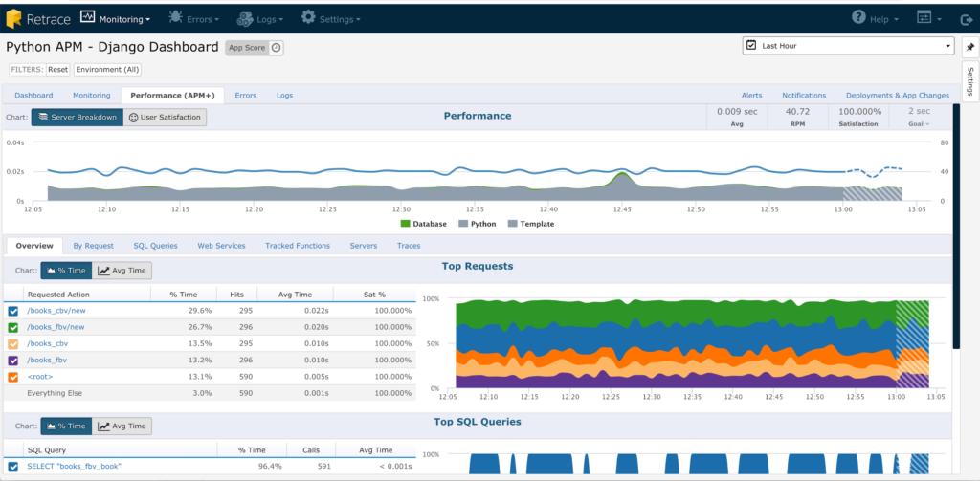Open the Servers tab
This screenshot has width=980, height=481.
[363, 246]
